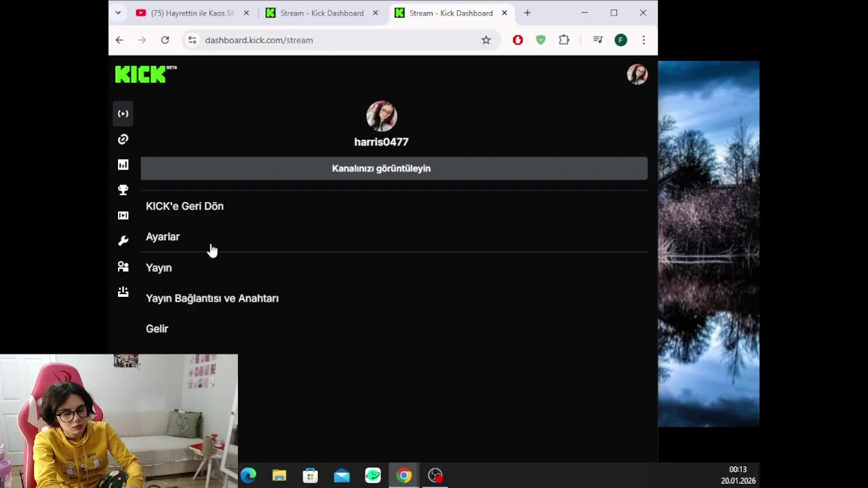
Task: Open the Extensions puzzle icon
Action: [564, 40]
